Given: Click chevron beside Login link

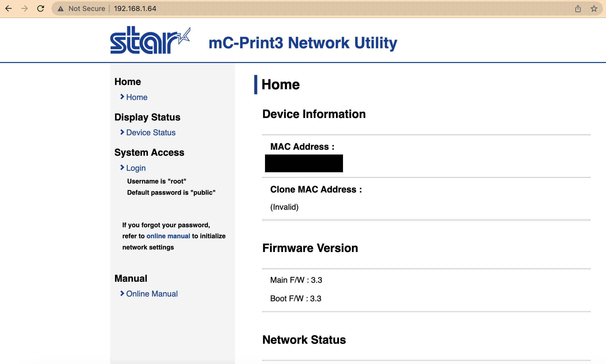Looking at the screenshot, I should (122, 167).
